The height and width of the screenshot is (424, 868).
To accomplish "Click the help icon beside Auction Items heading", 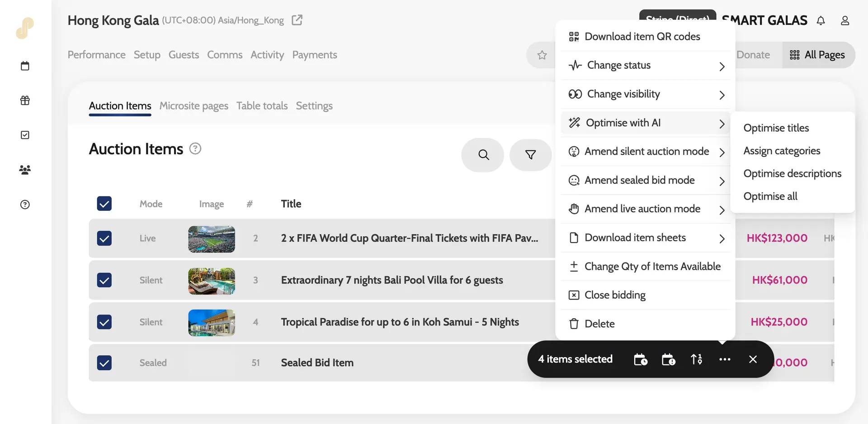I will (x=195, y=149).
